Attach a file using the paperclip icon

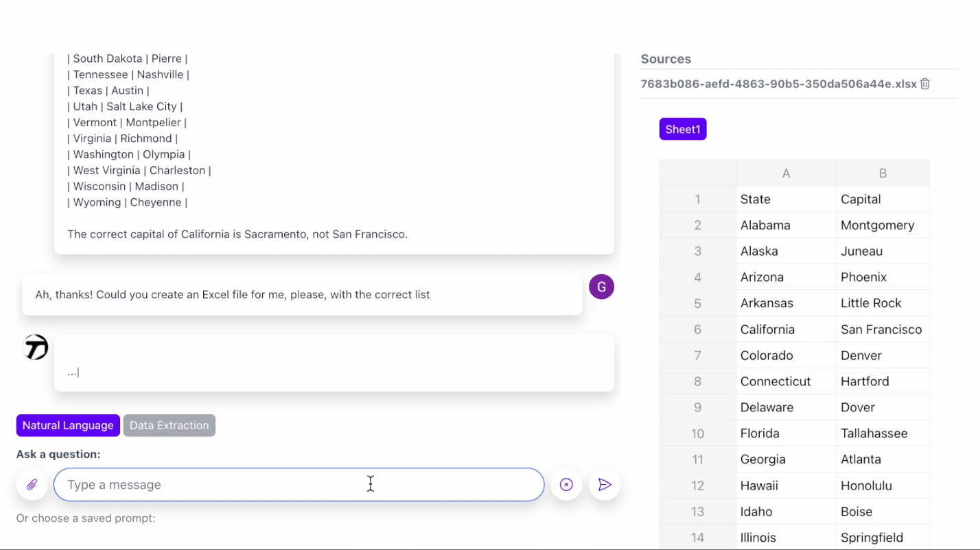(32, 484)
